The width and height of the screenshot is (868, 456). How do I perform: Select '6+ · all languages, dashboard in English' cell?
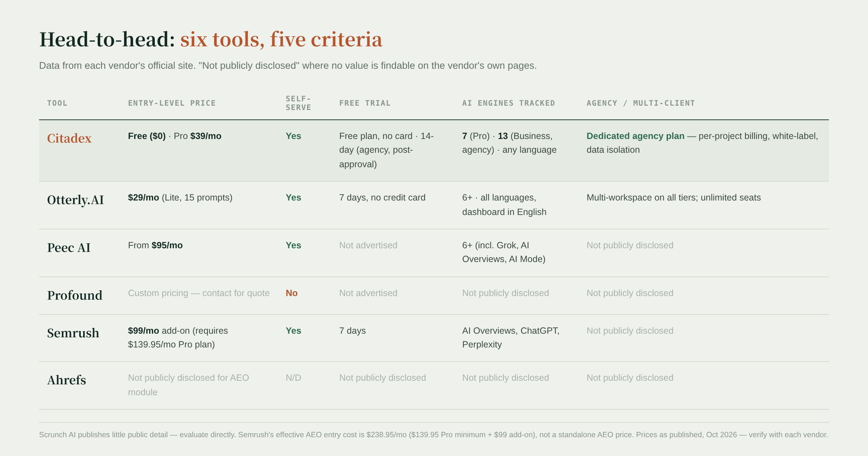pyautogui.click(x=504, y=205)
